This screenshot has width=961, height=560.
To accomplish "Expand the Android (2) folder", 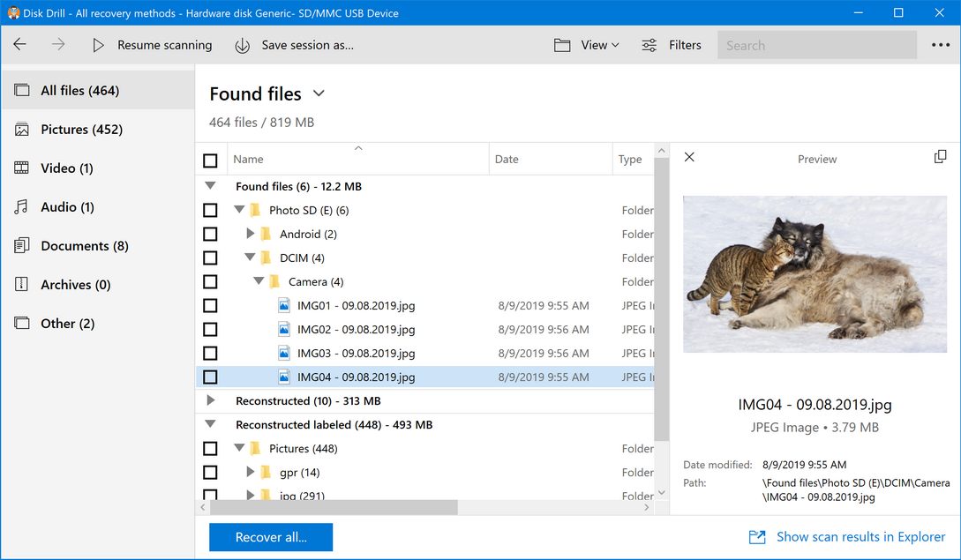I will [x=250, y=234].
